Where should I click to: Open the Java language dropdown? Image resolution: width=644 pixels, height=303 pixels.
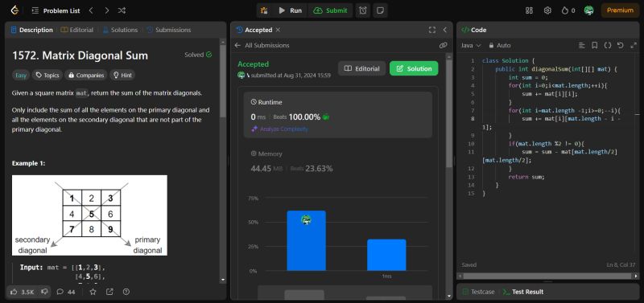(471, 46)
